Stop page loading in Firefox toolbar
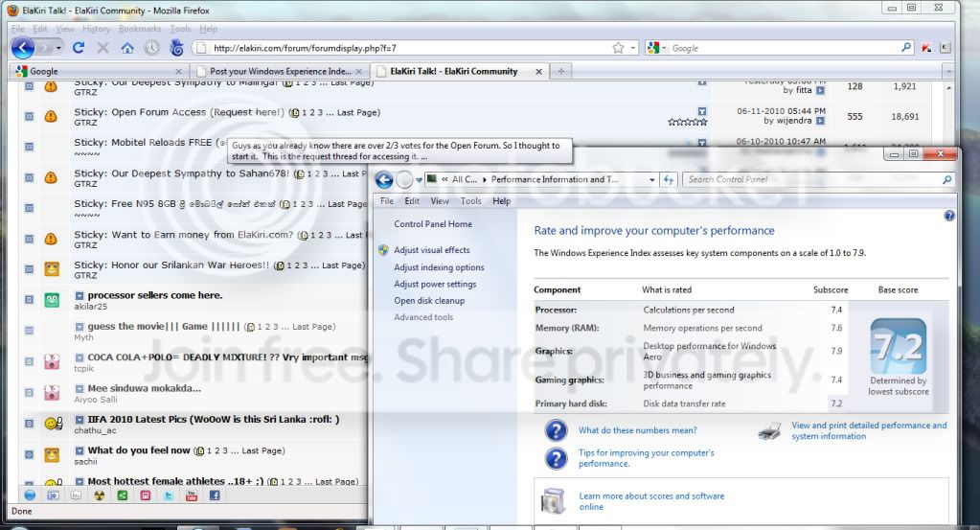Screen dimensions: 980x530 tap(103, 48)
